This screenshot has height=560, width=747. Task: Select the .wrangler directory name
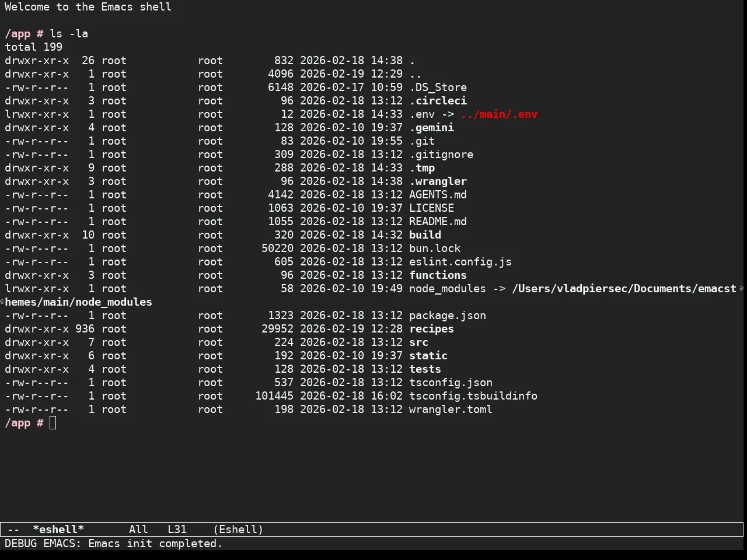click(x=438, y=181)
